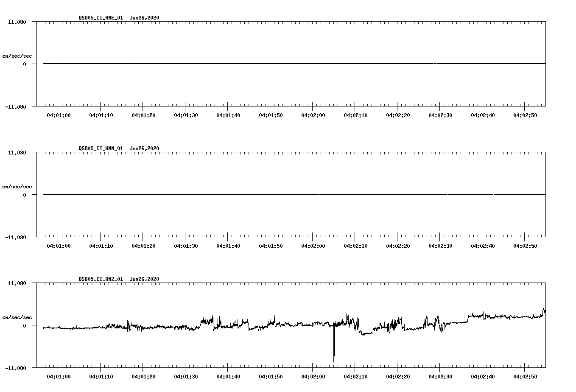Click 04:01:50 time label under HNZ plot

pos(271,377)
